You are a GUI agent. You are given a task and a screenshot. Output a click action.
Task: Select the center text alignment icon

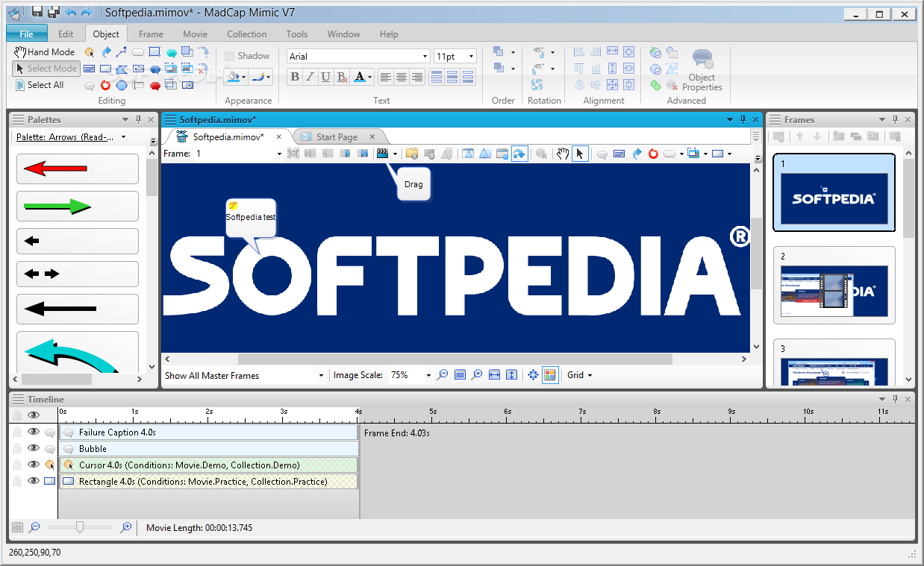402,77
